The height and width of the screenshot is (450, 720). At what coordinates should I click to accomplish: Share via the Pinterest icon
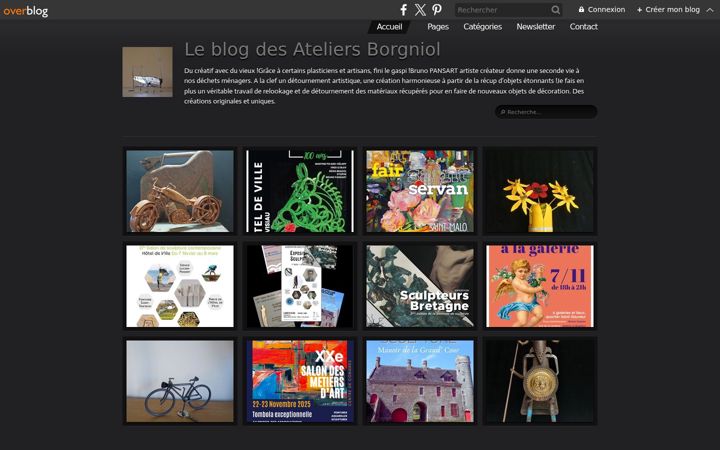pos(437,10)
